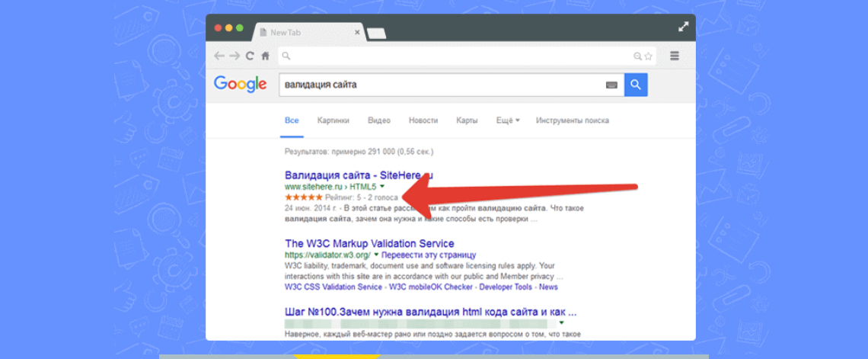Screen dimensions: 868x359
Task: Open the Шаг №100 validation result link
Action: tap(431, 312)
